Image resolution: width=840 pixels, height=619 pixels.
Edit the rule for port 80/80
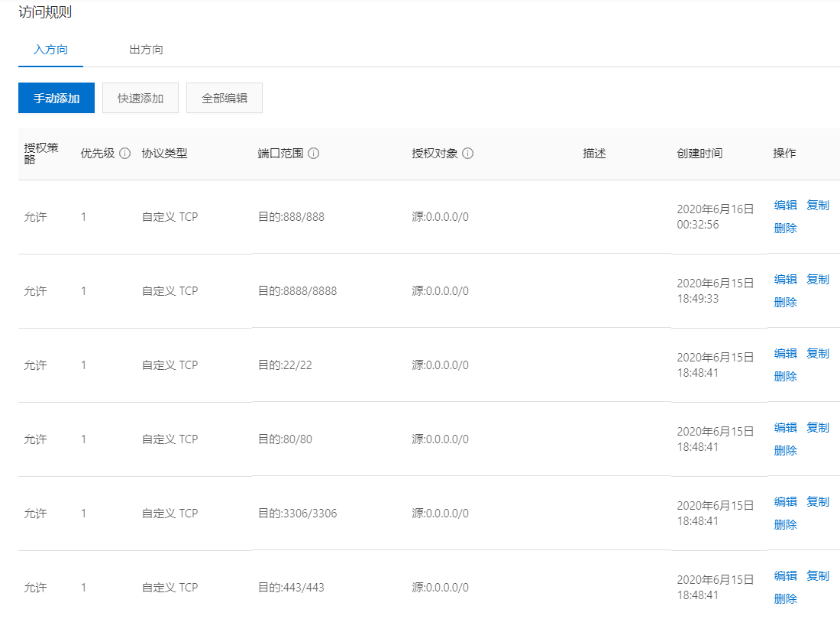tap(785, 428)
